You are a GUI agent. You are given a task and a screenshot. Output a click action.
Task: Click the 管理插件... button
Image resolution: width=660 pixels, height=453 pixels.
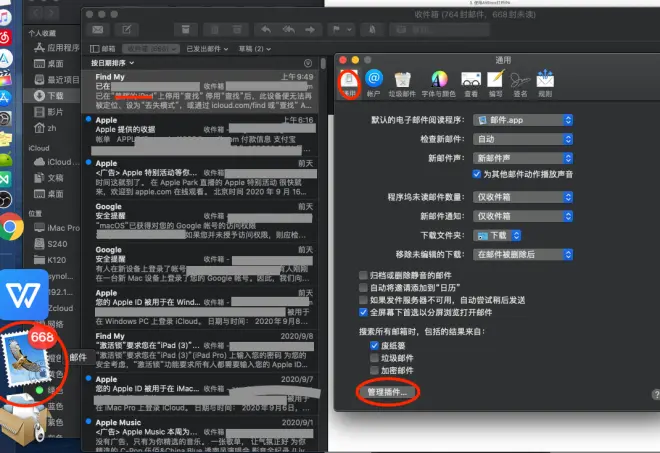tap(387, 392)
